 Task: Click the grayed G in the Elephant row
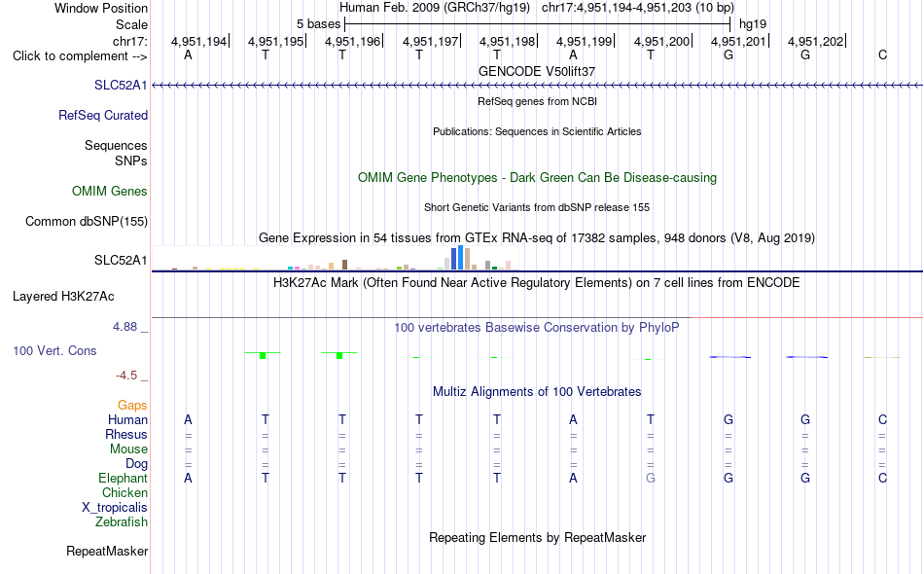[x=651, y=478]
